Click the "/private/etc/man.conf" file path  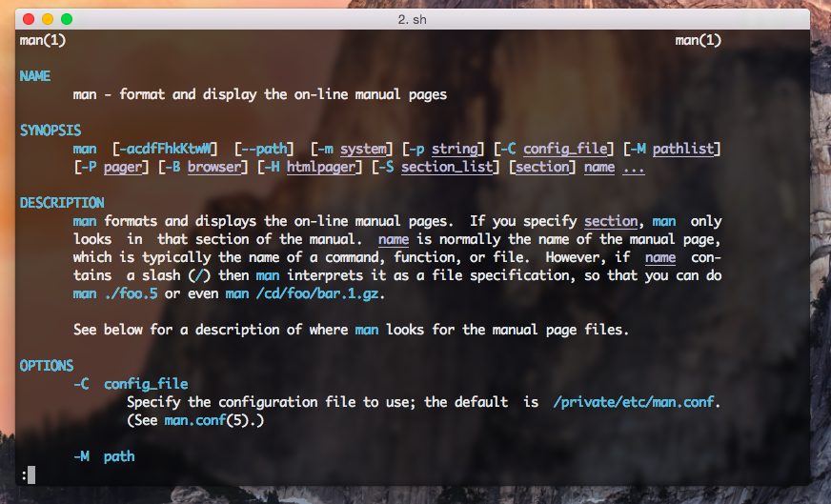(x=636, y=402)
